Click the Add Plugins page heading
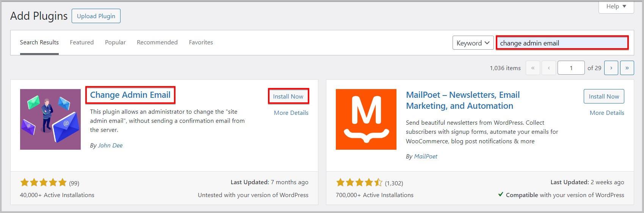The height and width of the screenshot is (213, 644). click(39, 16)
